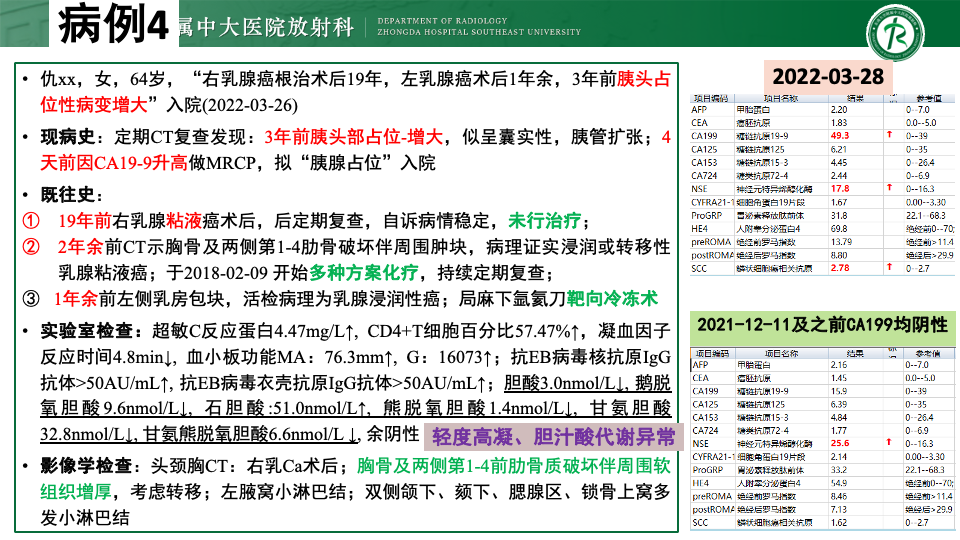Click ZHONGDA HOSPITAL SOUTHEAST UNIVERSITY text
The width and height of the screenshot is (960, 540).
(479, 32)
